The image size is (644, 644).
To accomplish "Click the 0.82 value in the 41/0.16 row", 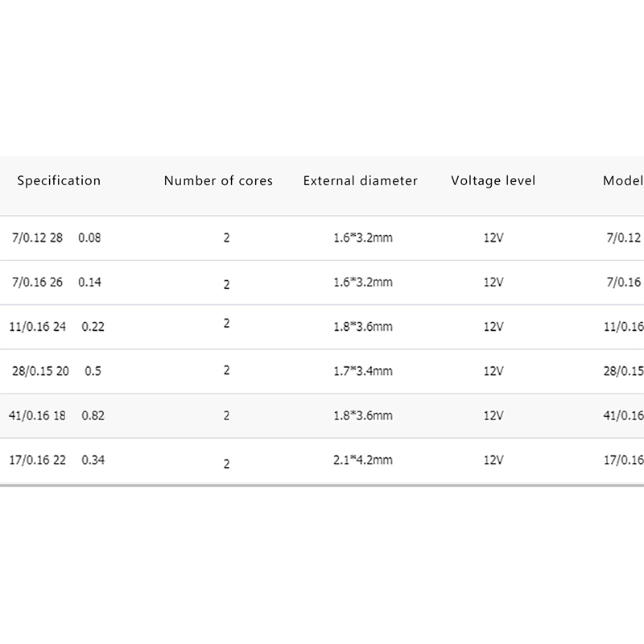I will (93, 416).
